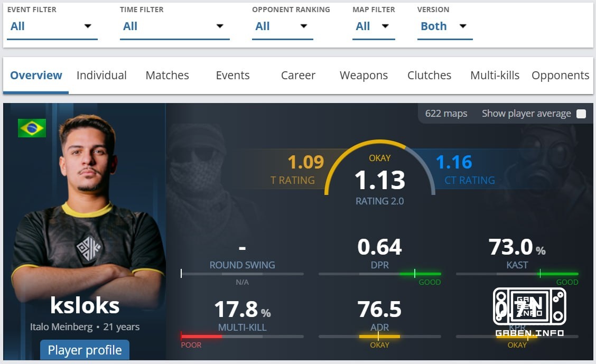Click the Multi-kill rating bar
Screen dimensions: 596x364
click(242, 336)
